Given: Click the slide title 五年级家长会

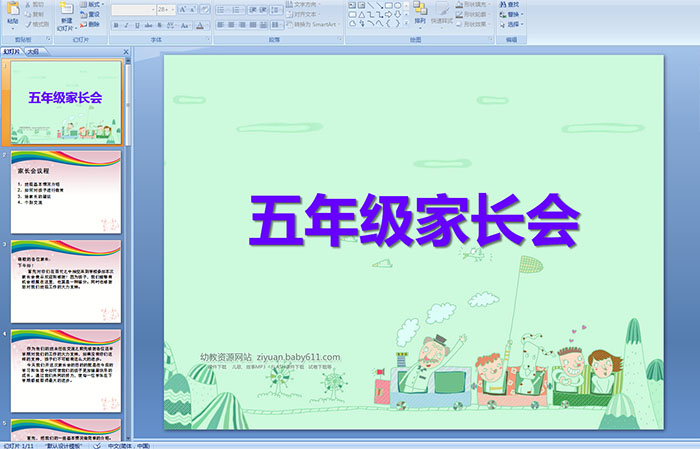Looking at the screenshot, I should click(414, 220).
